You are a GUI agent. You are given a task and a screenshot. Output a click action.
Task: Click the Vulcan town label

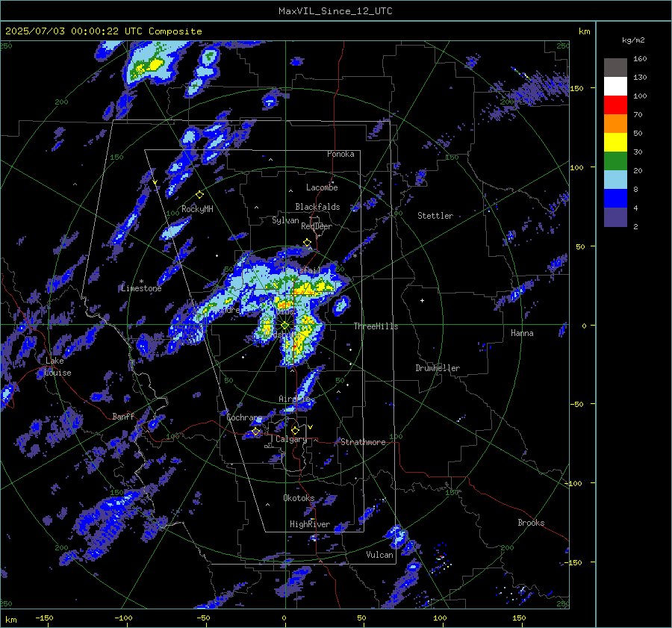tap(379, 555)
